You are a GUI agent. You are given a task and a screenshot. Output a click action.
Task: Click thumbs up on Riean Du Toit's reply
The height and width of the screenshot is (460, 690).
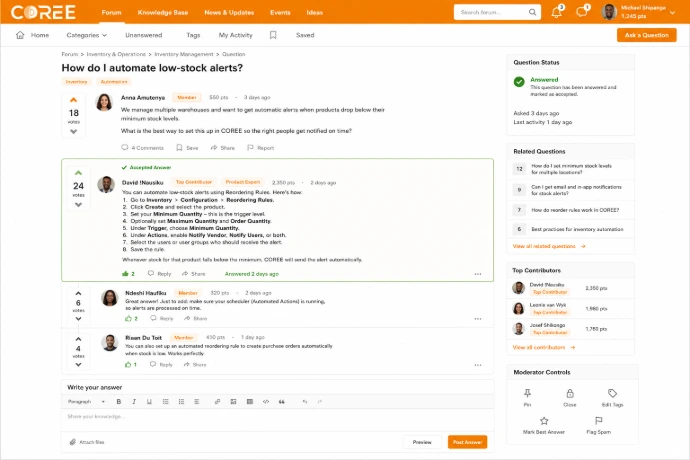coord(128,364)
